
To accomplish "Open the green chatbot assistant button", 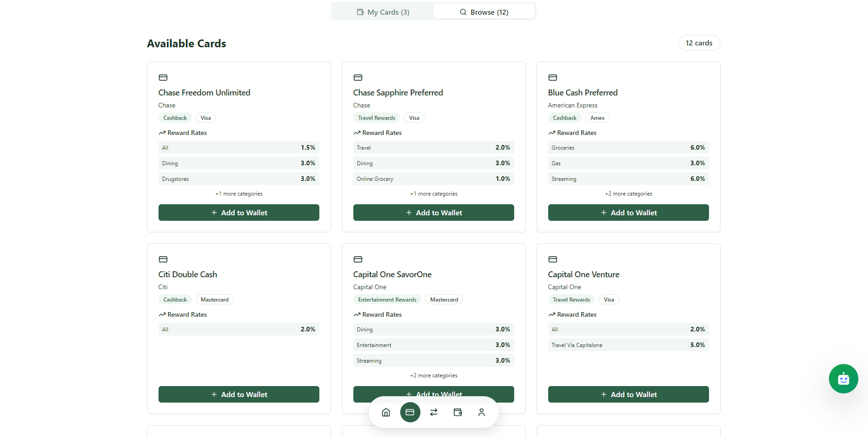I will [843, 379].
